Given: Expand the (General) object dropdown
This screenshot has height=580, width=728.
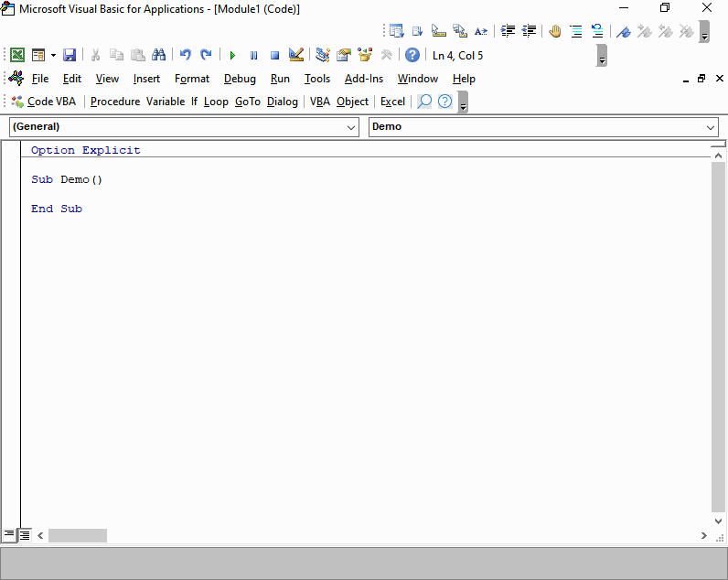Looking at the screenshot, I should click(x=351, y=127).
